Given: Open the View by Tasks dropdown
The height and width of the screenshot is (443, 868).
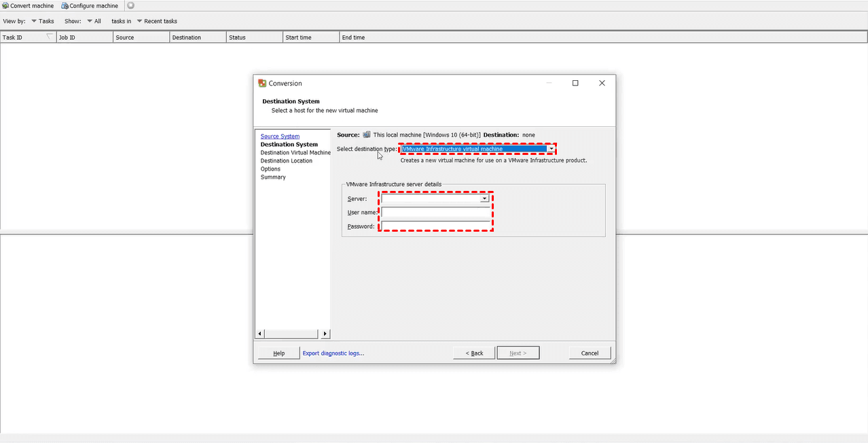Looking at the screenshot, I should tap(43, 21).
